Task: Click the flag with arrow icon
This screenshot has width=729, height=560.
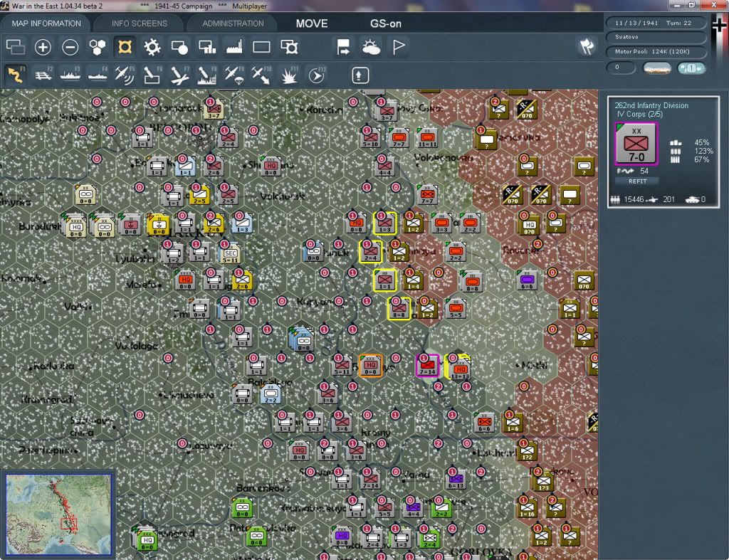Action: coord(344,47)
